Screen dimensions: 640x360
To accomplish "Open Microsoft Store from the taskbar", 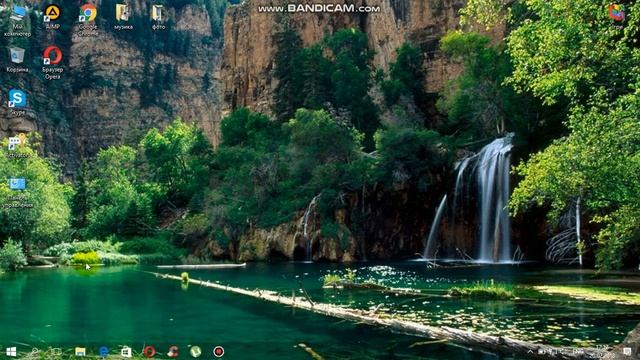I will click(x=127, y=351).
